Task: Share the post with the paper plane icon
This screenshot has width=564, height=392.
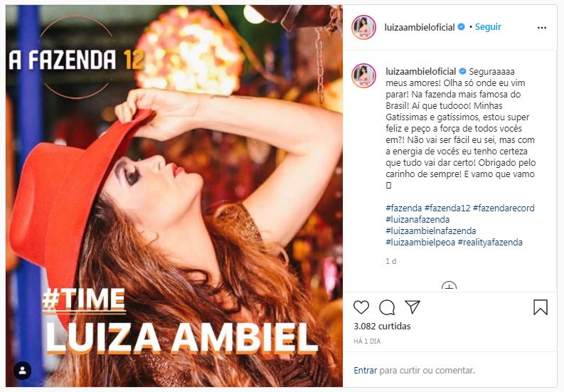Action: click(413, 307)
